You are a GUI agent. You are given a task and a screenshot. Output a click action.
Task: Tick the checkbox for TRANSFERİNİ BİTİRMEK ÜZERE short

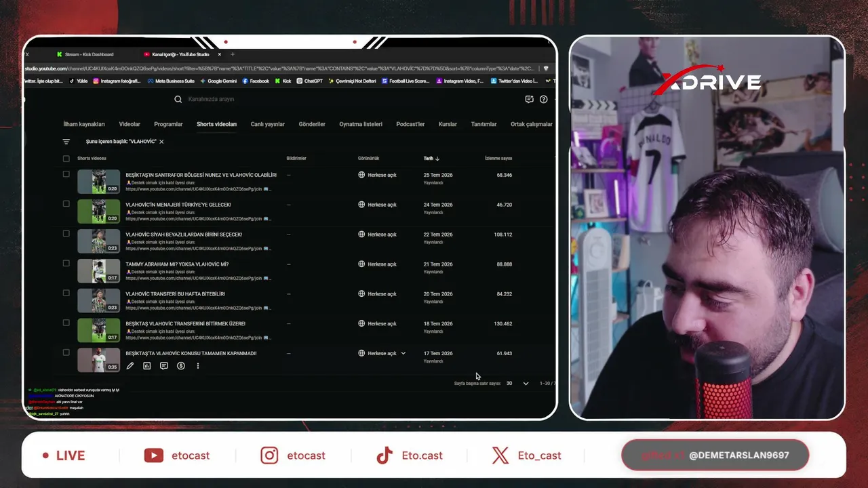[x=66, y=323]
